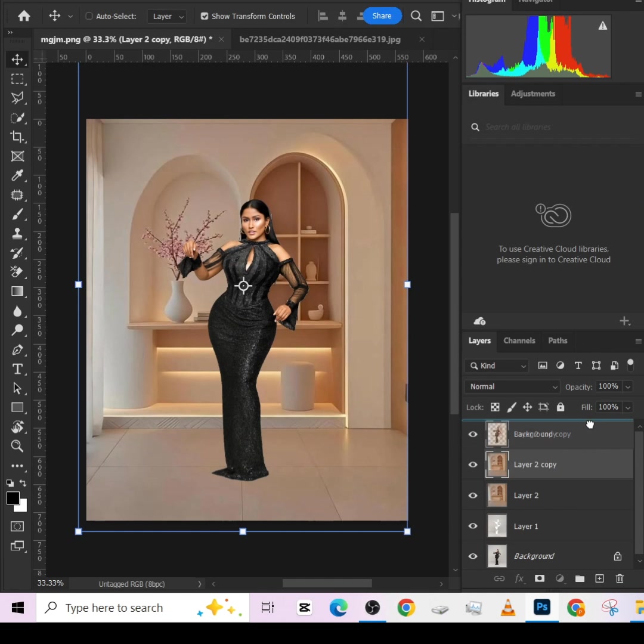Swap foreground and background colors
The image size is (644, 644).
[x=23, y=483]
